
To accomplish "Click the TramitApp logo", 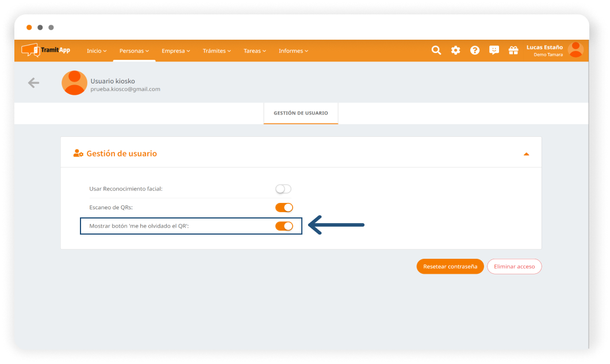I will coord(46,51).
